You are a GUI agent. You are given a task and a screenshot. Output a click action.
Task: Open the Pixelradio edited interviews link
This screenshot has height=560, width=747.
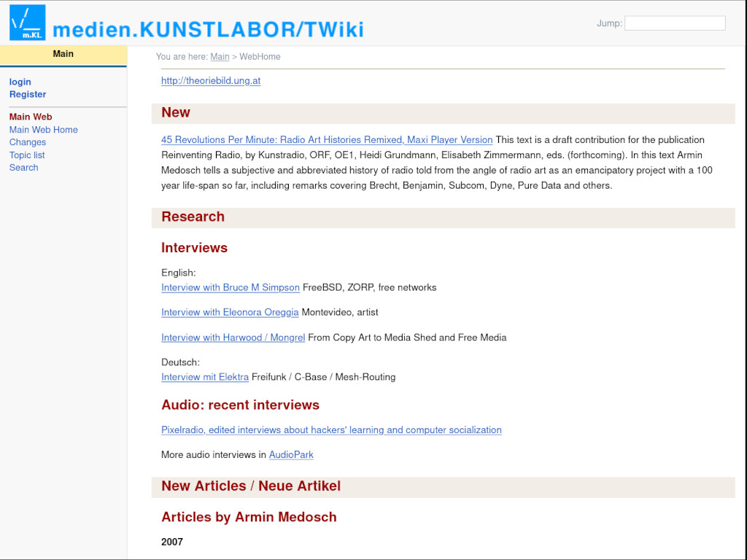(x=331, y=430)
